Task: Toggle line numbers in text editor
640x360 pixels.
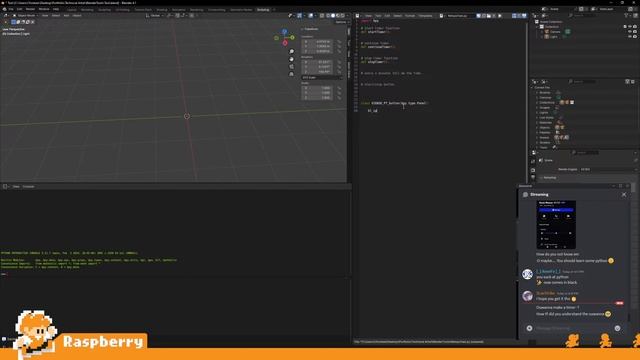Action: click(x=514, y=16)
